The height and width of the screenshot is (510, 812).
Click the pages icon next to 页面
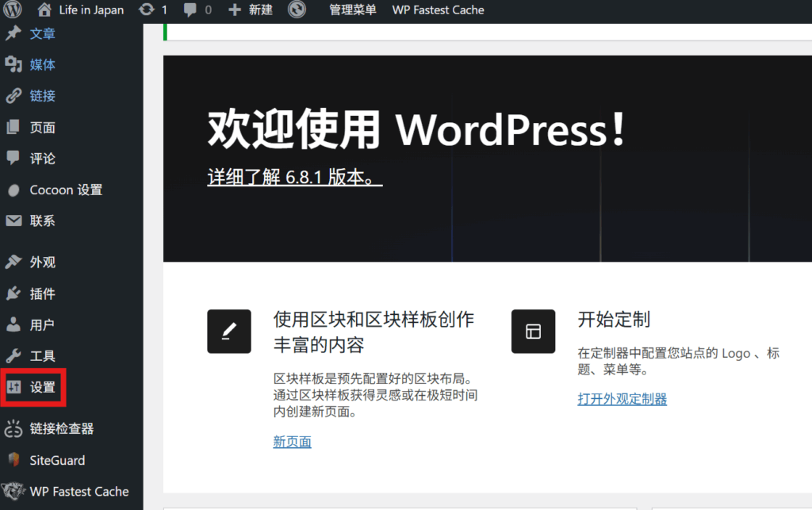[13, 127]
